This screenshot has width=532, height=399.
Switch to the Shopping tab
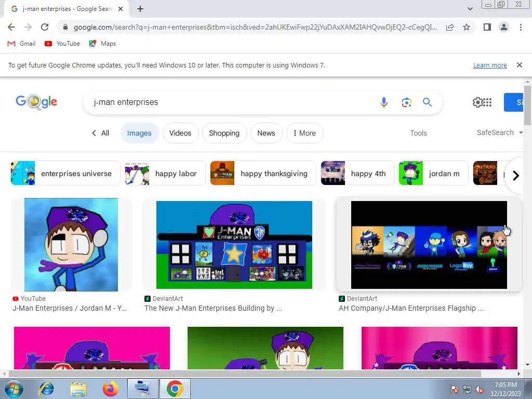[224, 133]
